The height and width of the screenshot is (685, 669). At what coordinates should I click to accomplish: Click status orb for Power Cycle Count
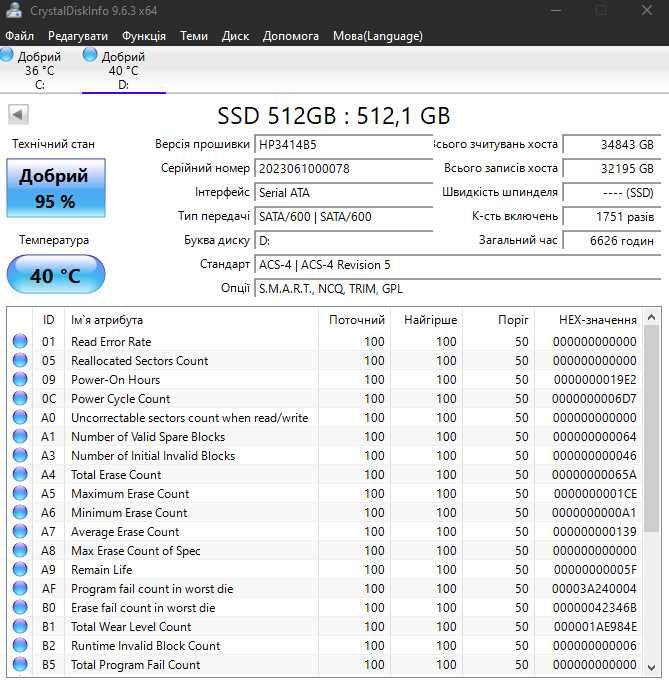pyautogui.click(x=20, y=398)
